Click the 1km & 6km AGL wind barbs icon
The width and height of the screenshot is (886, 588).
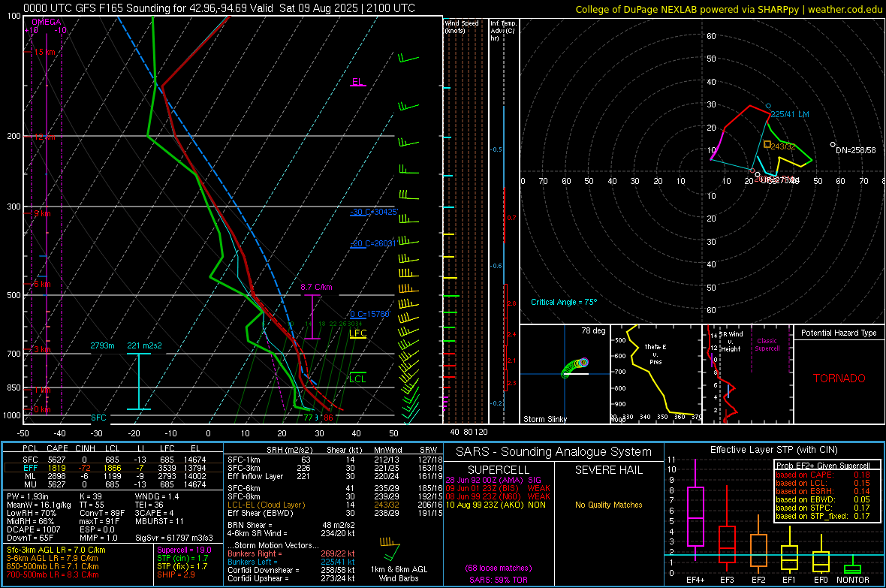(x=390, y=548)
